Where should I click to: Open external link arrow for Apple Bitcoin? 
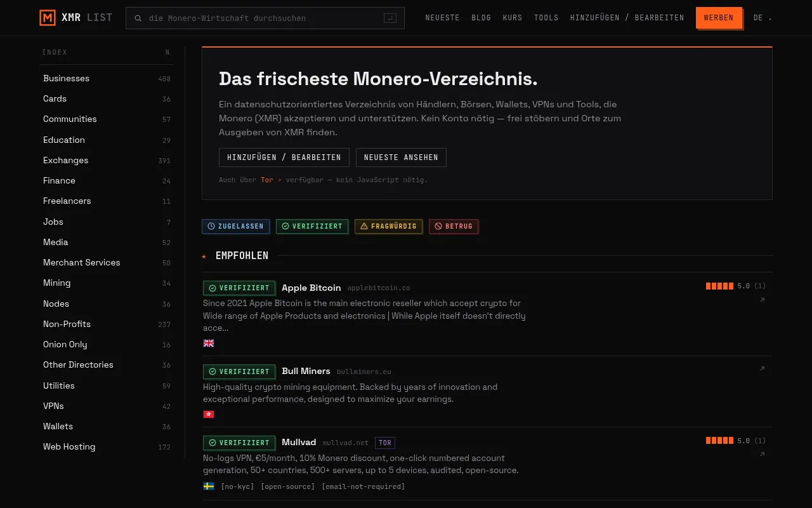(x=762, y=300)
